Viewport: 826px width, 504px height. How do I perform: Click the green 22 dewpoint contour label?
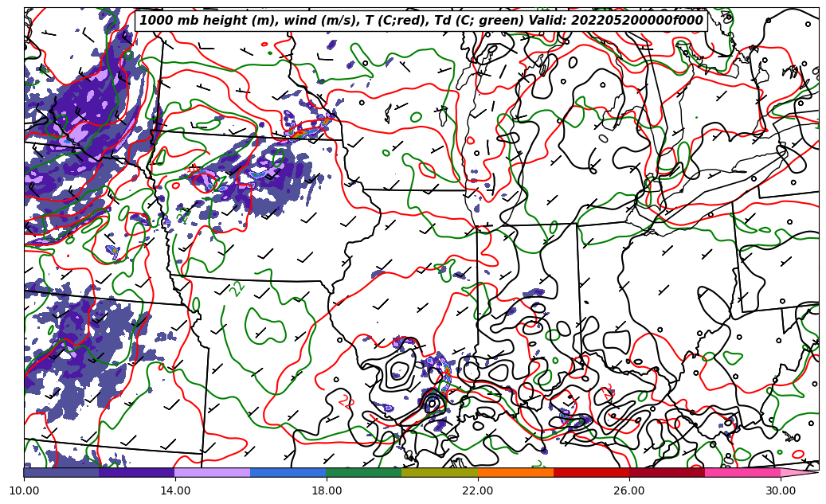237,288
